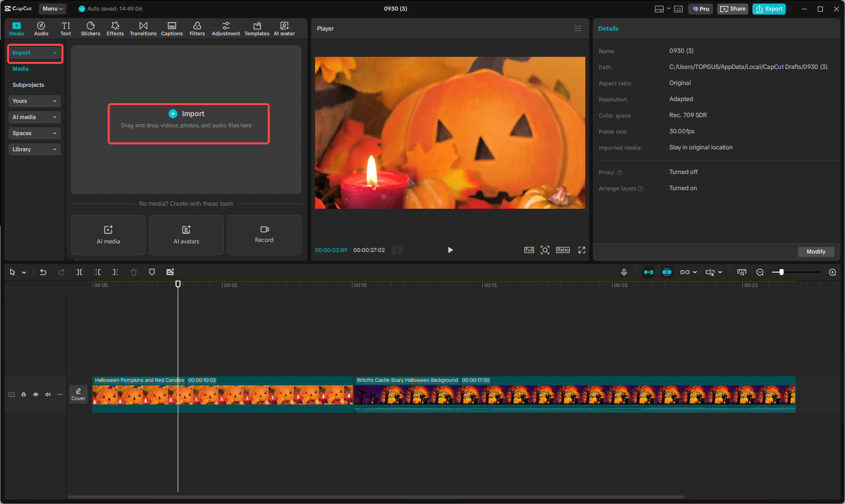Viewport: 845px width, 504px height.
Task: Click the Modify button in the Details panel
Action: 816,251
